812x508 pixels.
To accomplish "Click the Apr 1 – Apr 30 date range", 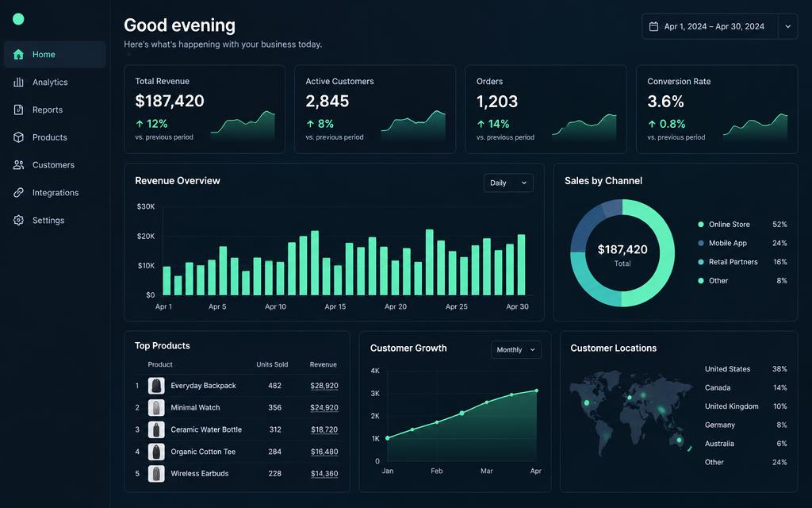I will [x=714, y=26].
